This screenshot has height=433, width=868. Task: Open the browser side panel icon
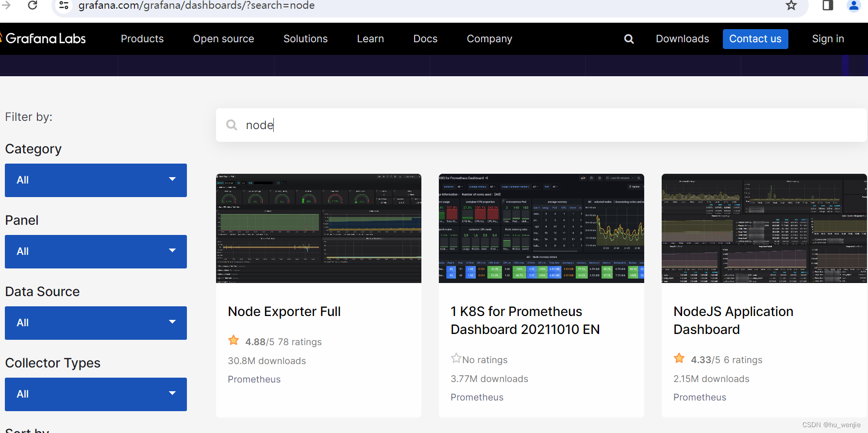(828, 5)
